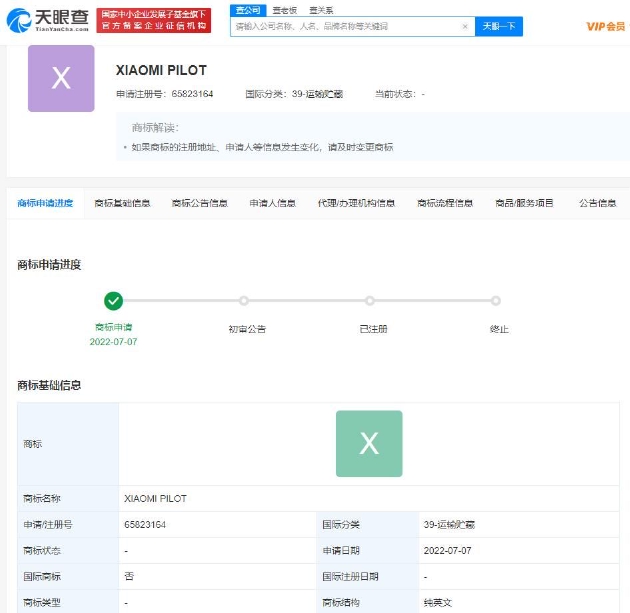
Task: Click the green X trademark image thumbnail
Action: coord(369,443)
